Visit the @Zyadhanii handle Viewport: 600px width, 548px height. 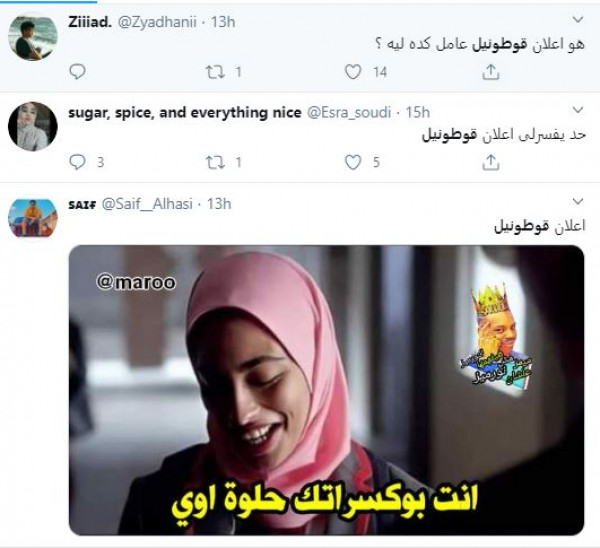pyautogui.click(x=157, y=22)
